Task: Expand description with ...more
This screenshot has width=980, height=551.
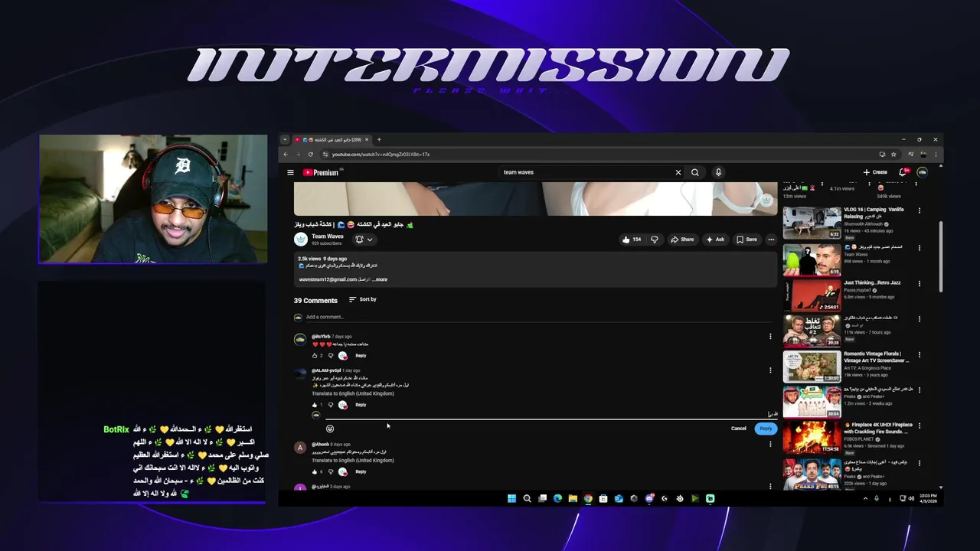Action: pyautogui.click(x=380, y=279)
